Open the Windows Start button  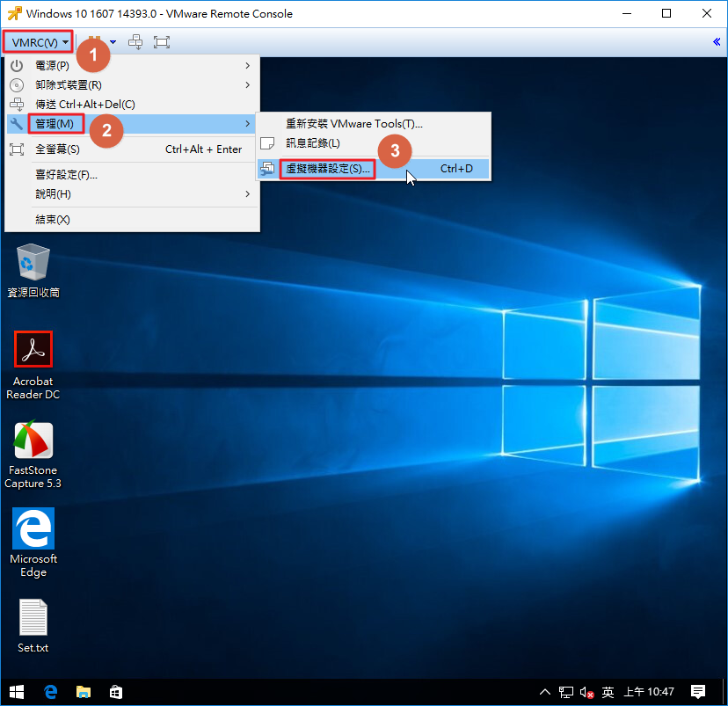click(17, 692)
